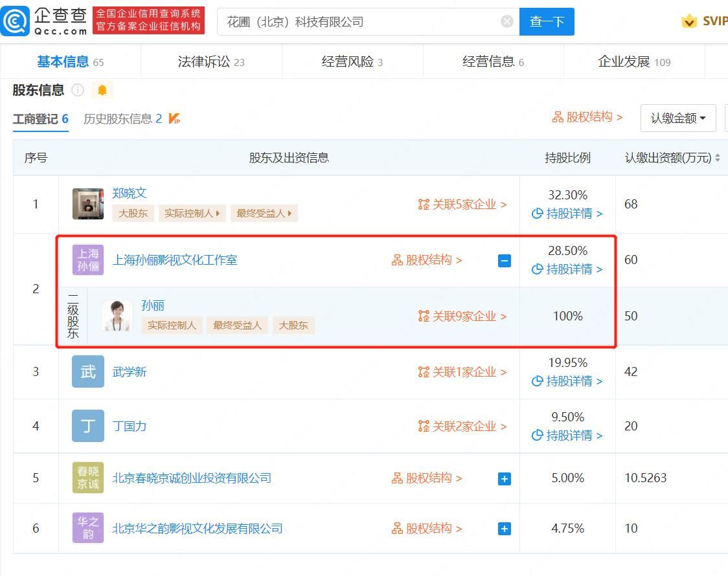Image resolution: width=728 pixels, height=576 pixels.
Task: Open 股权结构 for 北京华之韵影视文化发展有限公司
Action: pyautogui.click(x=427, y=529)
